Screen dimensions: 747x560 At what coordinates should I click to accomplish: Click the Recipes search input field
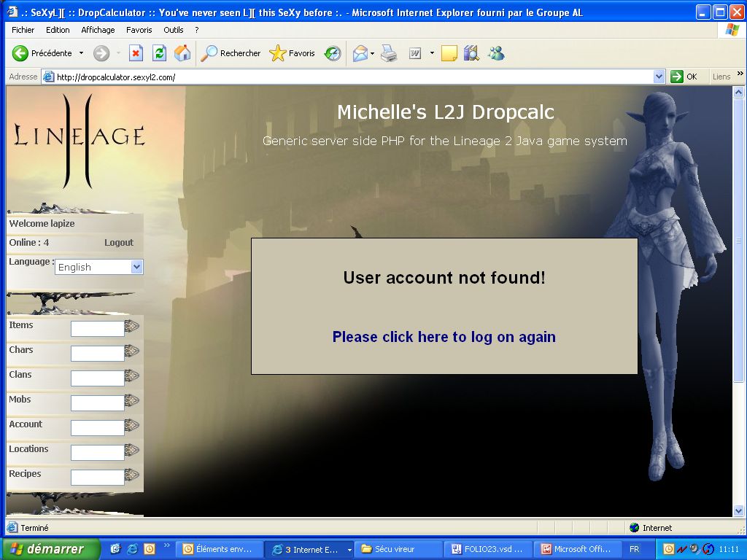tap(98, 477)
